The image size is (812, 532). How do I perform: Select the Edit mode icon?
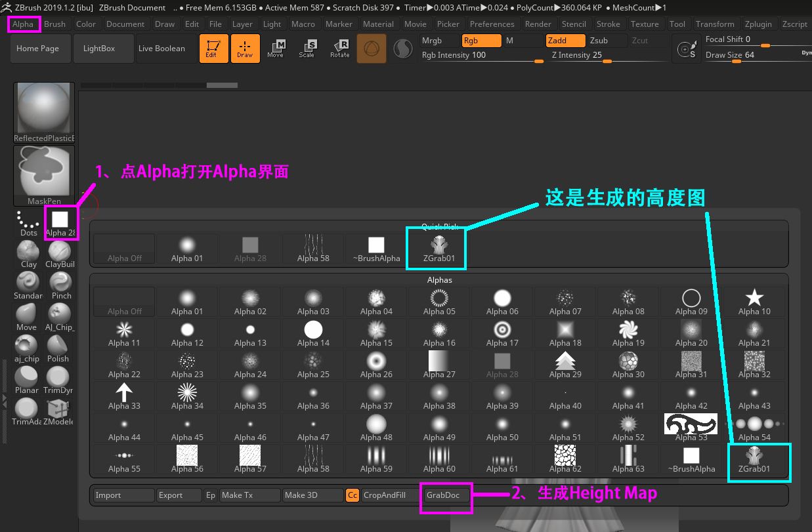tap(213, 49)
